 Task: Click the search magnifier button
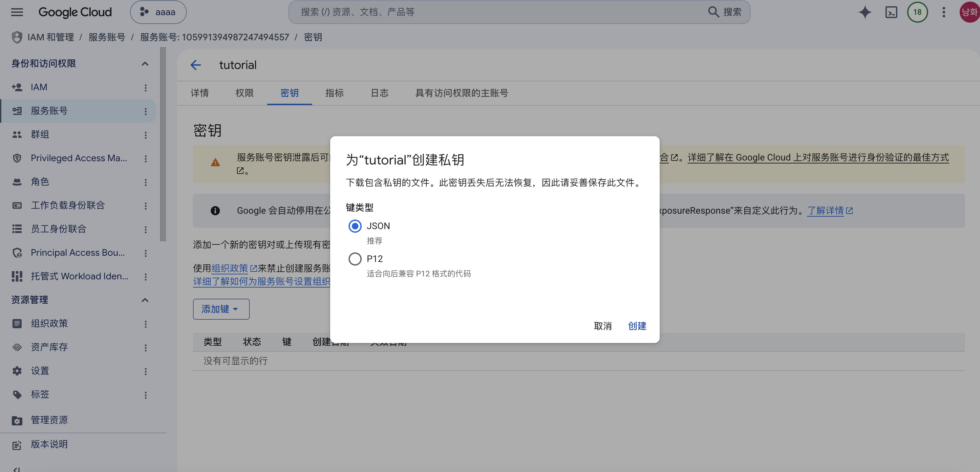[x=725, y=12]
